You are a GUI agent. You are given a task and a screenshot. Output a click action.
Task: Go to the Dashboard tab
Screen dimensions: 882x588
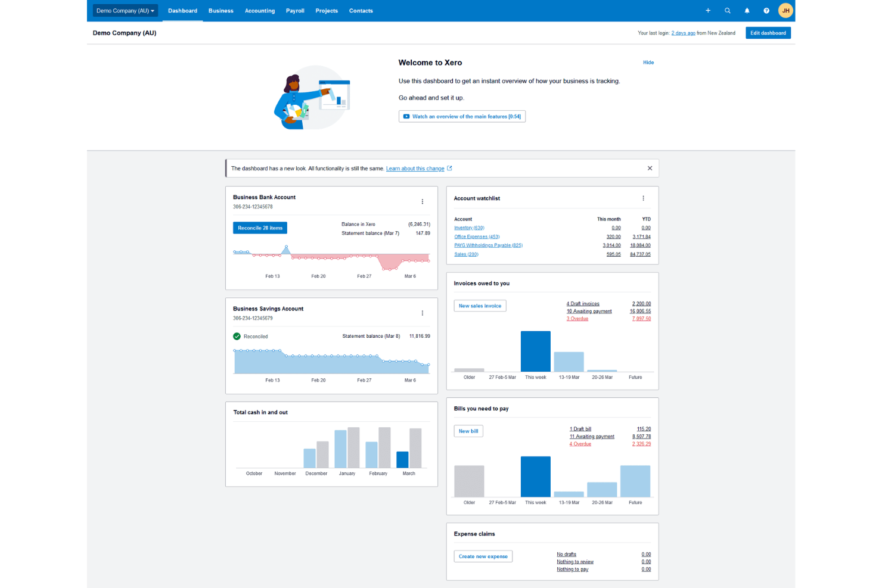[x=182, y=11]
